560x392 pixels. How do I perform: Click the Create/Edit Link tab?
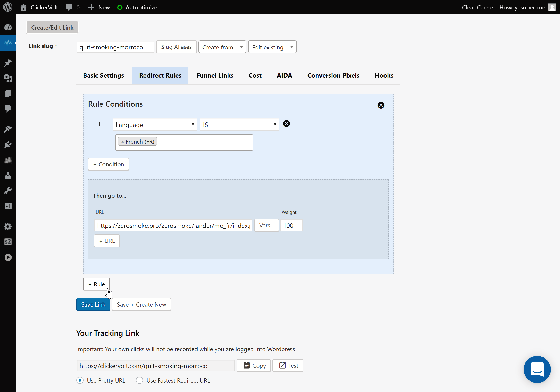(52, 28)
